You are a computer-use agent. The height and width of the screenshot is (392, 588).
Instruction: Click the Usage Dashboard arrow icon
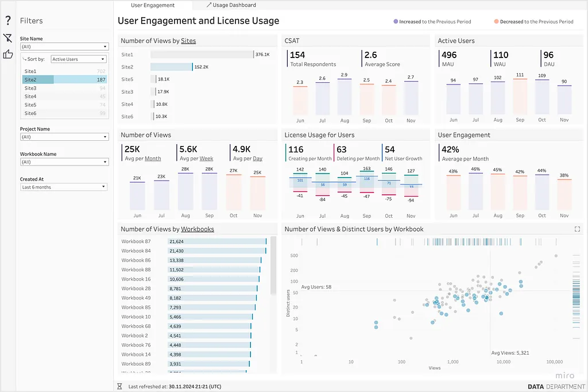pyautogui.click(x=209, y=5)
